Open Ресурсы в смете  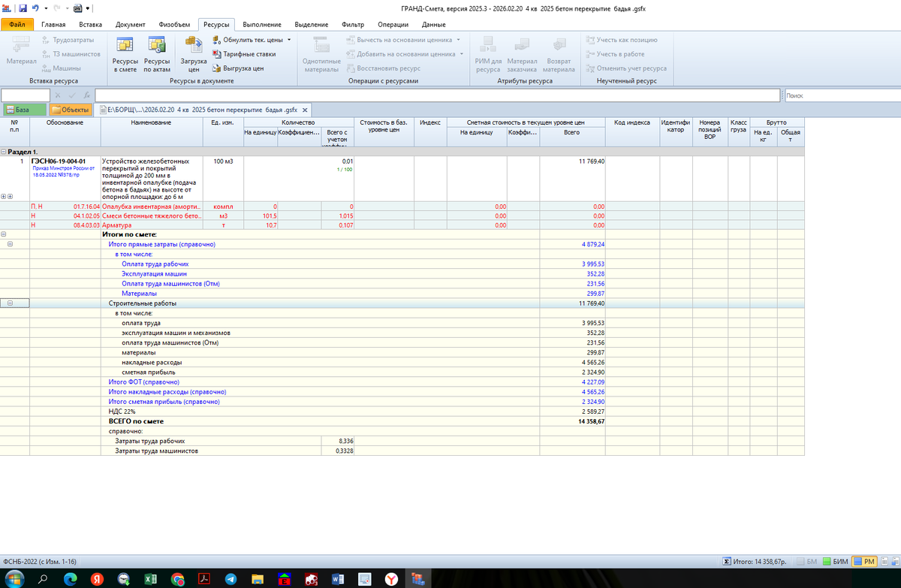[x=125, y=53]
